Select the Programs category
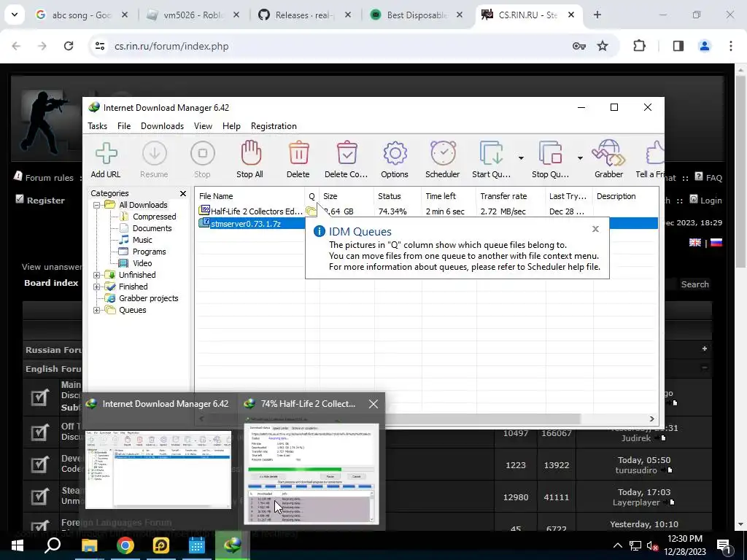The height and width of the screenshot is (560, 747). tap(149, 252)
